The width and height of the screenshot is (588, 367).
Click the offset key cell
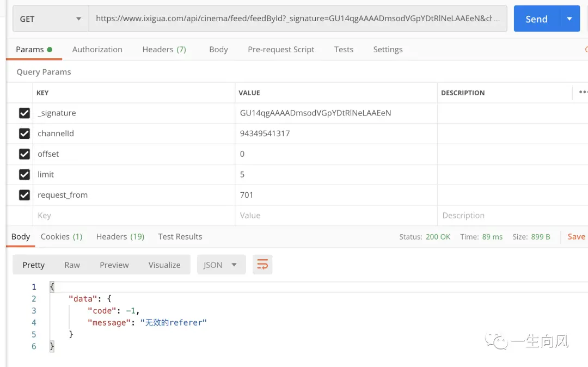[x=134, y=154]
